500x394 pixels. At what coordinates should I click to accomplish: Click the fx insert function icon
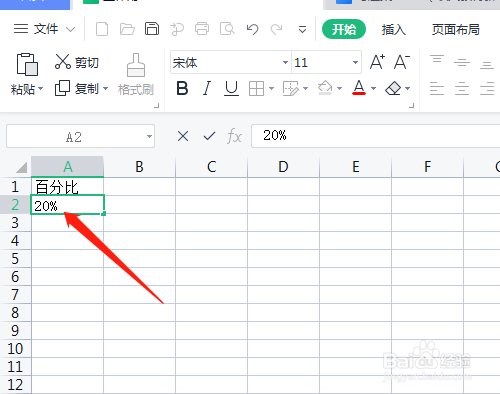[234, 136]
